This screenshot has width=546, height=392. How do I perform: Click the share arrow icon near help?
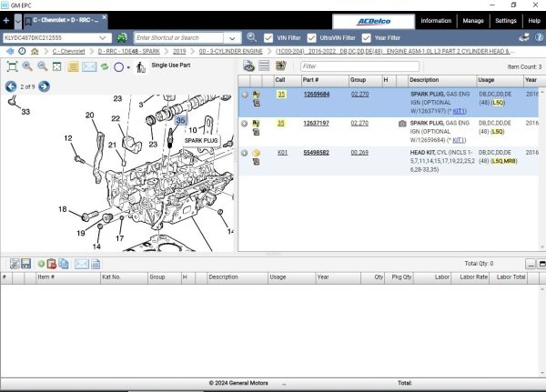[x=524, y=37]
